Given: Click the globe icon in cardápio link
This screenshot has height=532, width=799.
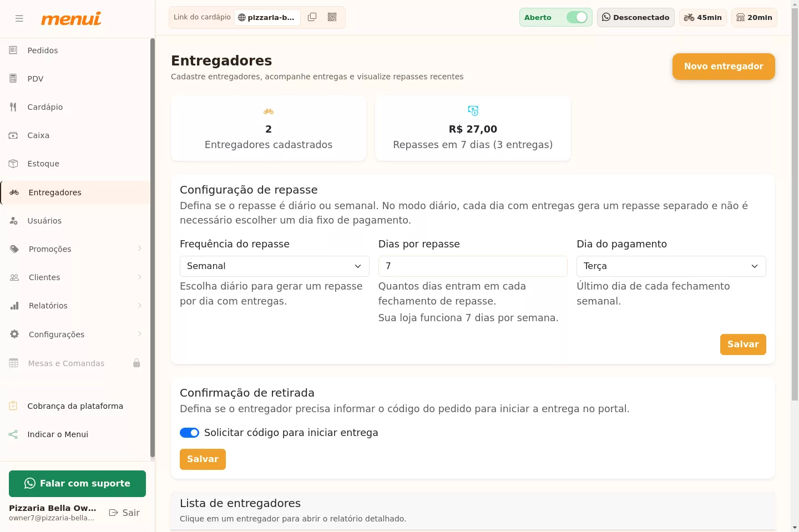Looking at the screenshot, I should pyautogui.click(x=242, y=17).
